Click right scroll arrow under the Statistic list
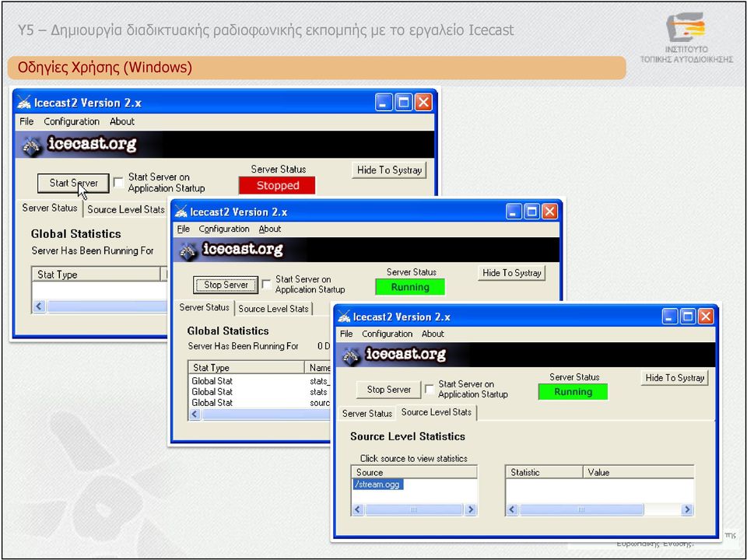Image resolution: width=747 pixels, height=560 pixels. [687, 509]
